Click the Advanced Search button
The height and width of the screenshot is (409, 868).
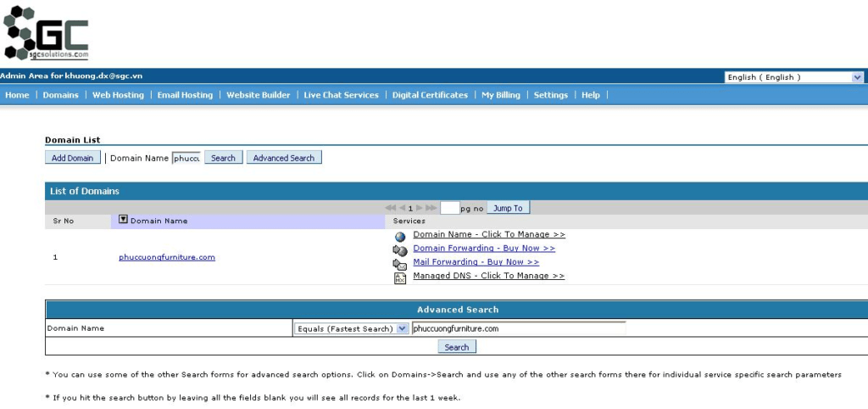click(x=283, y=158)
